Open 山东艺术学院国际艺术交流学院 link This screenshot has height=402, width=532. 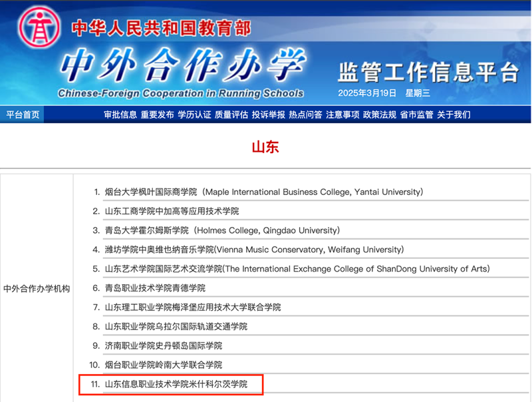pyautogui.click(x=297, y=269)
